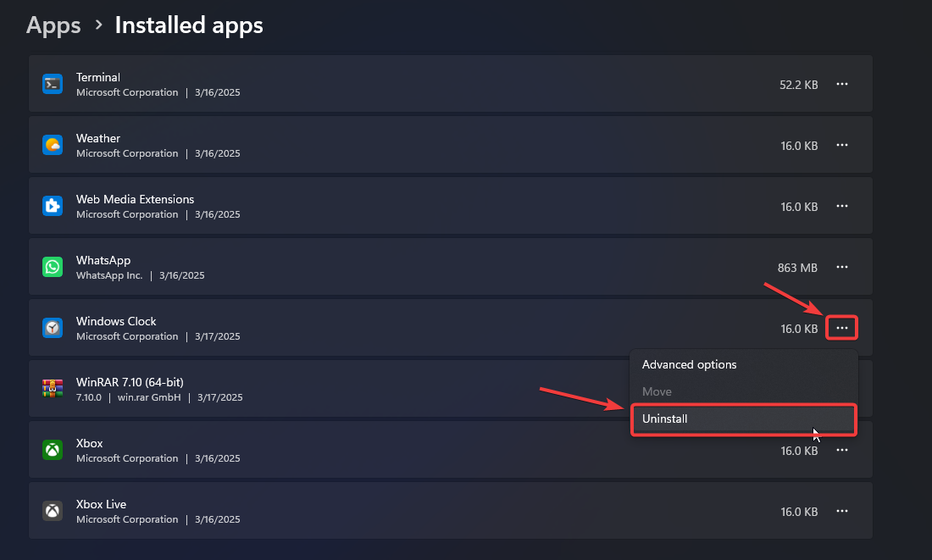932x560 pixels.
Task: Open the Xbox three-dot options menu
Action: [x=842, y=450]
